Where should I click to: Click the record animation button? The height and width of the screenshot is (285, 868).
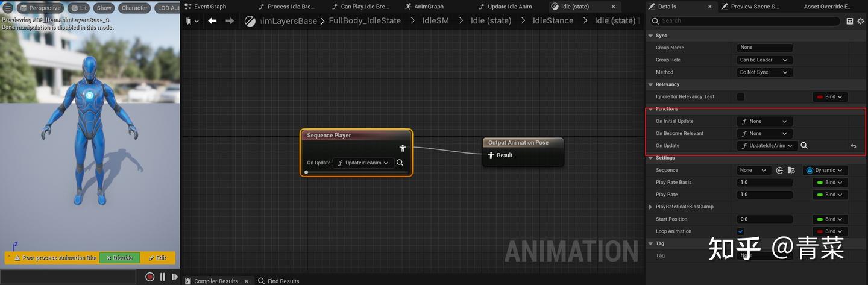point(150,277)
